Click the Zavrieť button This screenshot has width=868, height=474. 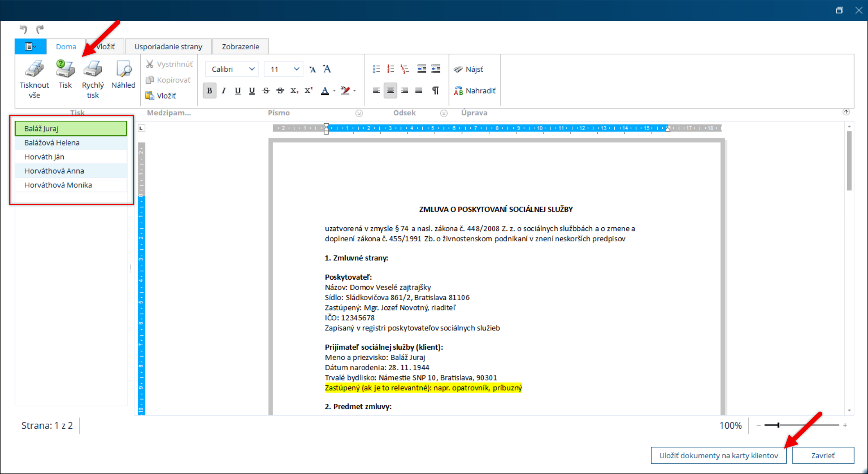click(x=823, y=455)
